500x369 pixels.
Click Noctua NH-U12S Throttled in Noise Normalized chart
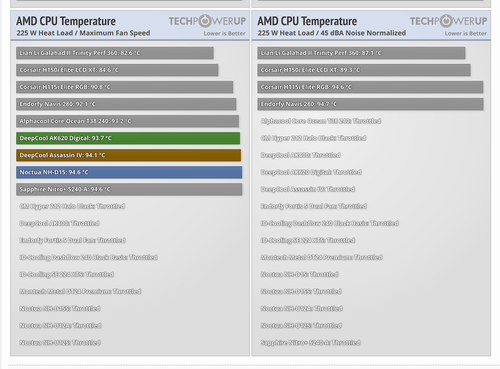pos(301,325)
